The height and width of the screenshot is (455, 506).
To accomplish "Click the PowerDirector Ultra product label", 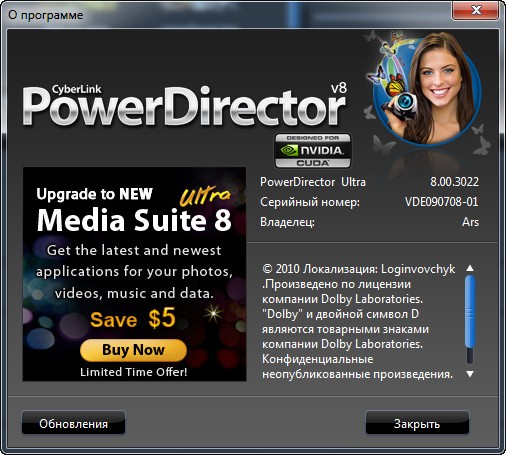I will [313, 182].
